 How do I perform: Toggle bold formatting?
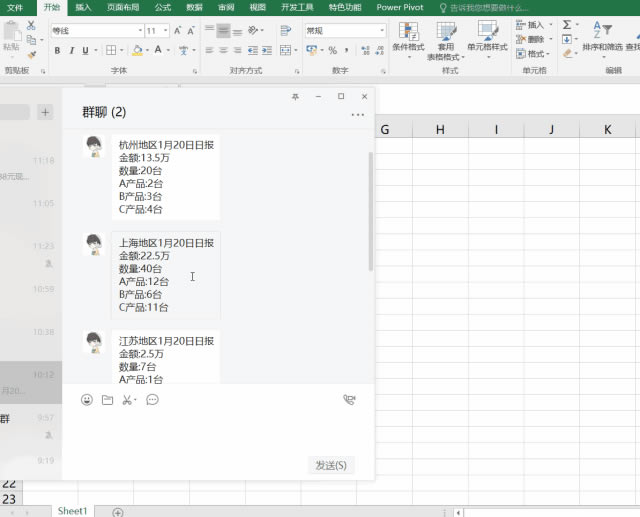click(57, 51)
